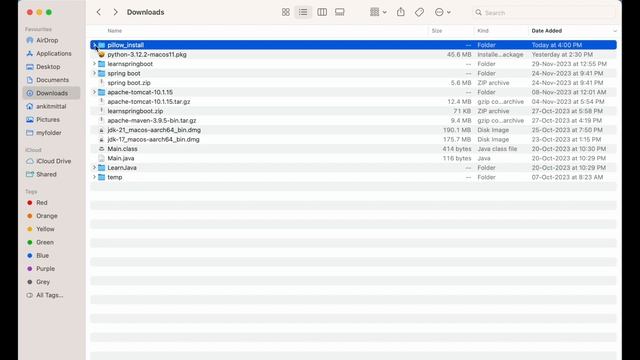
Task: Expand the temp folder
Action: [x=94, y=177]
